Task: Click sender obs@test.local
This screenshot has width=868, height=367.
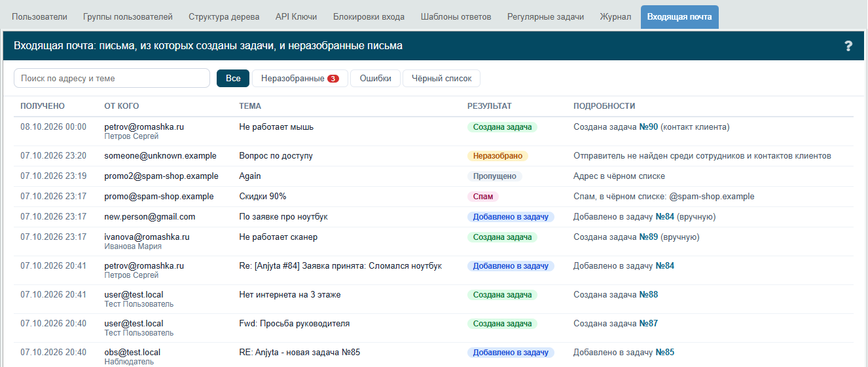Action: (132, 352)
